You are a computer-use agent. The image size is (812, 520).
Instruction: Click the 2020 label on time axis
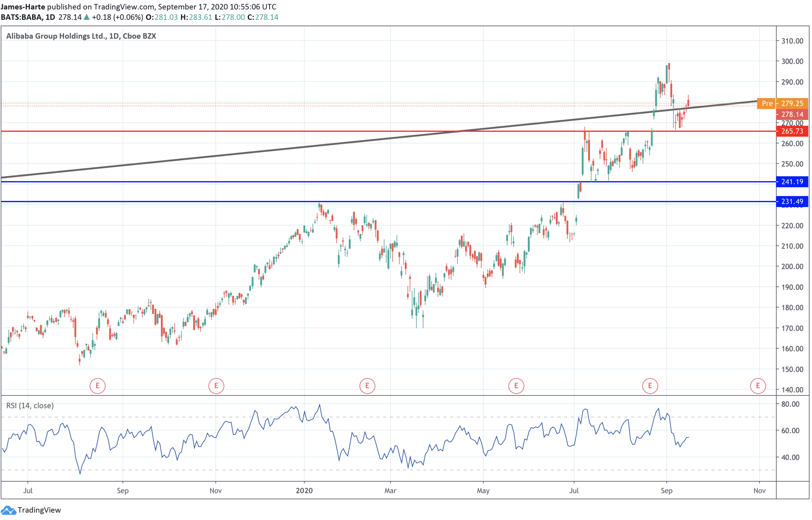point(304,491)
